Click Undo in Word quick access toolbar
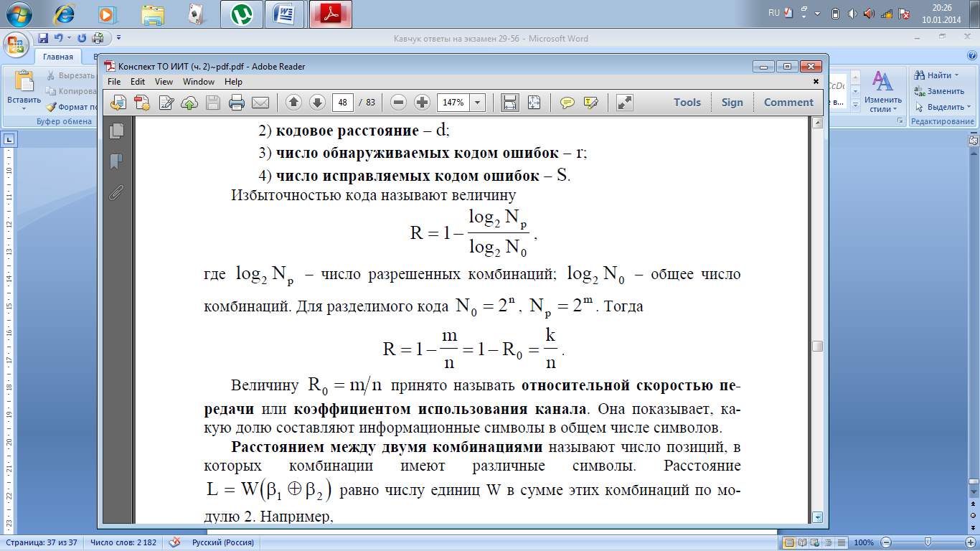980x551 pixels. pos(58,38)
